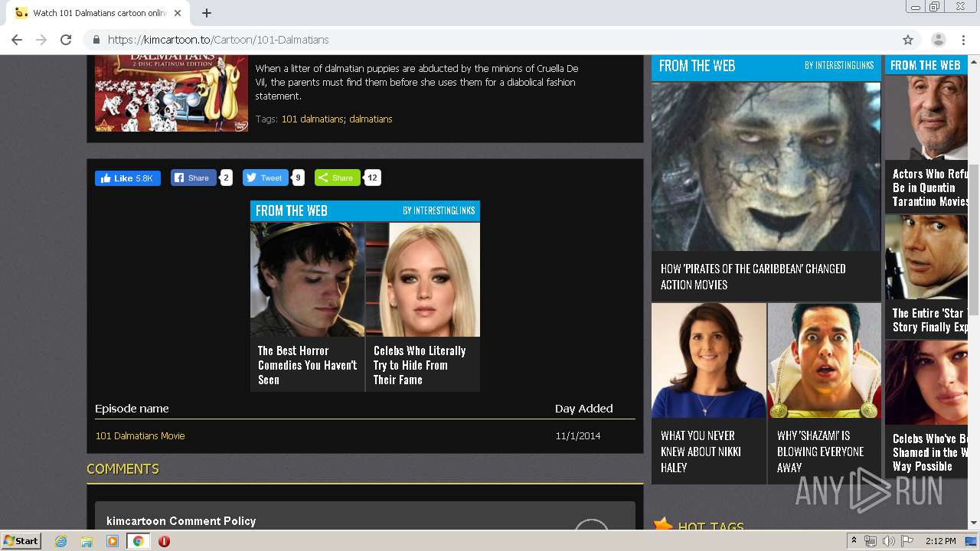The height and width of the screenshot is (551, 980).
Task: Click the HOT TAGS star icon
Action: click(663, 525)
